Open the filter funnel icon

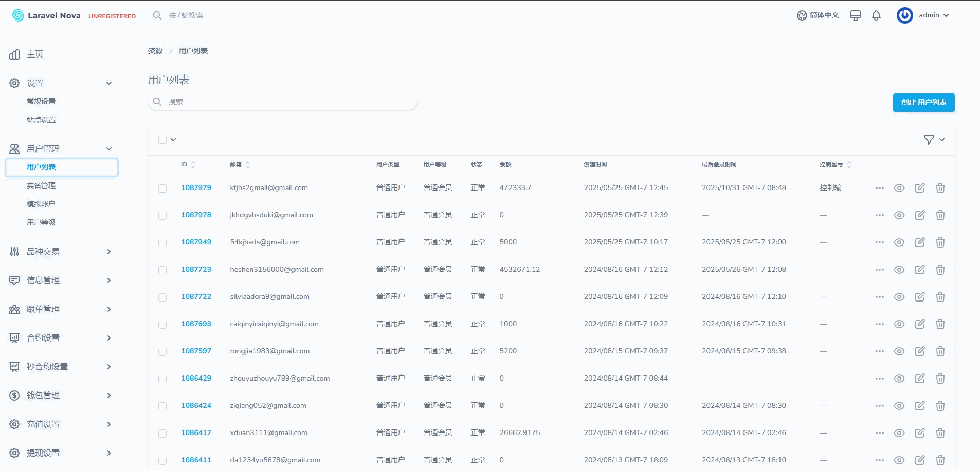tap(929, 140)
